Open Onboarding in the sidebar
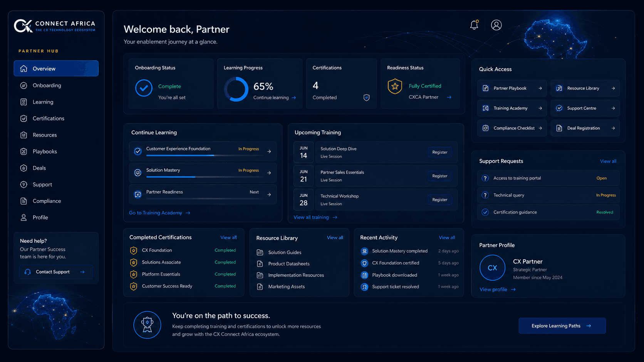 (x=56, y=85)
